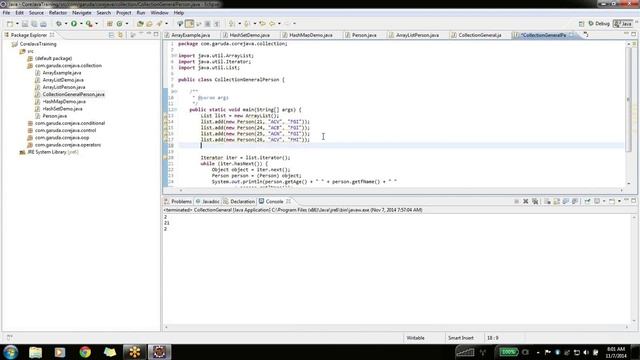Viewport: 640px width, 360px height.
Task: Open the Source menu
Action: 36,13
